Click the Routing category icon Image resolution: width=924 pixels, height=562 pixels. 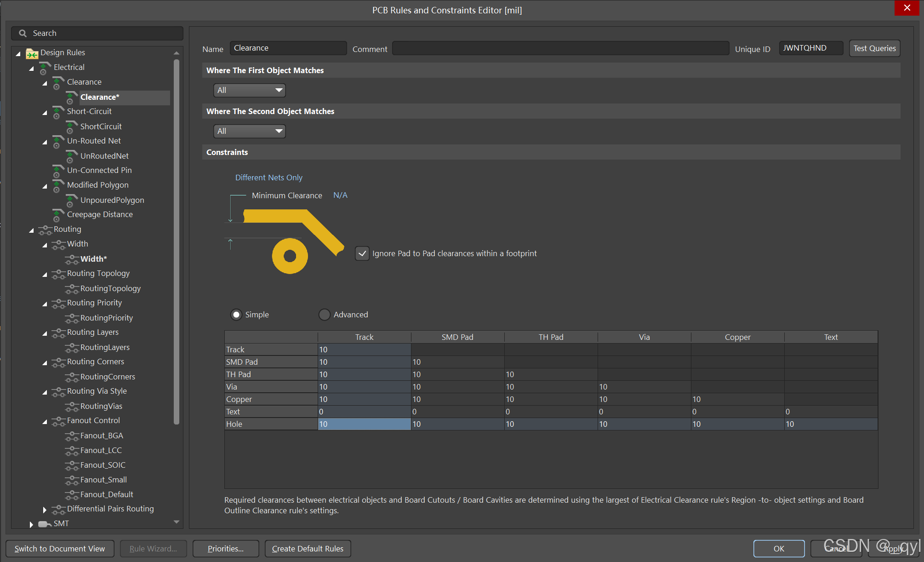pos(45,229)
